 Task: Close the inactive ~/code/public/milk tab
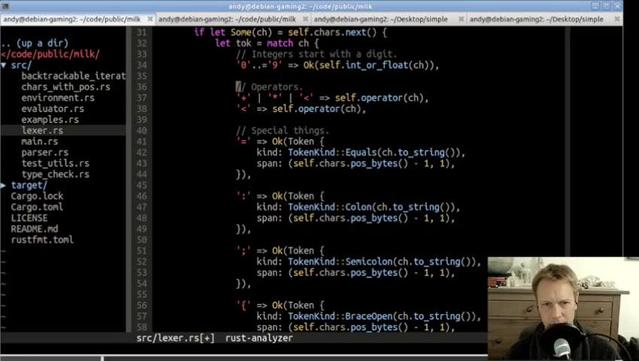point(305,19)
